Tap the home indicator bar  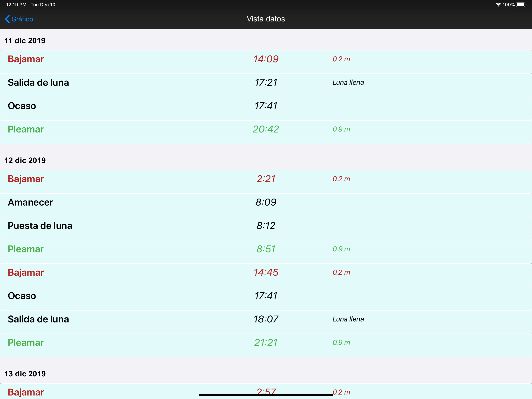click(x=266, y=395)
